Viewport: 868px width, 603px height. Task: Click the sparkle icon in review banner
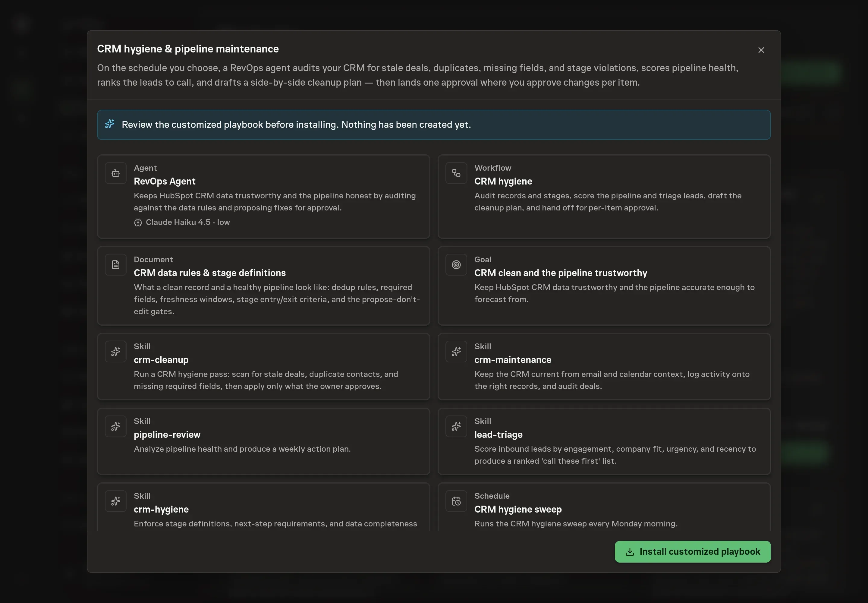point(109,124)
